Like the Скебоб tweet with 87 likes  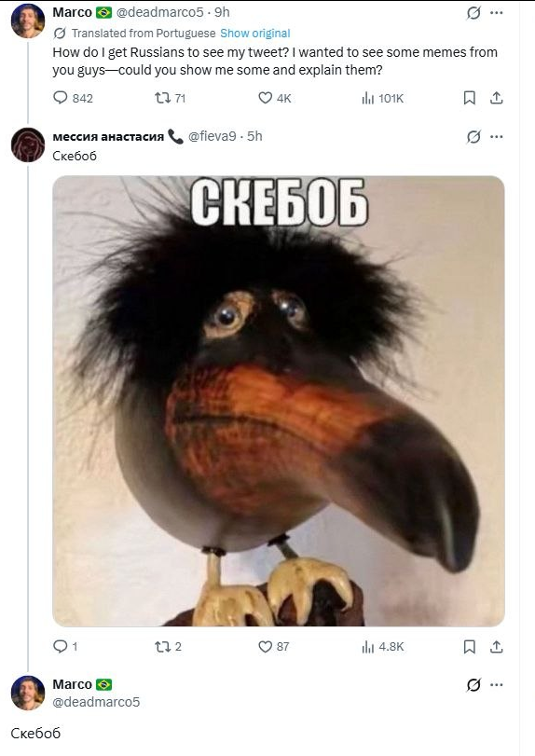click(274, 647)
